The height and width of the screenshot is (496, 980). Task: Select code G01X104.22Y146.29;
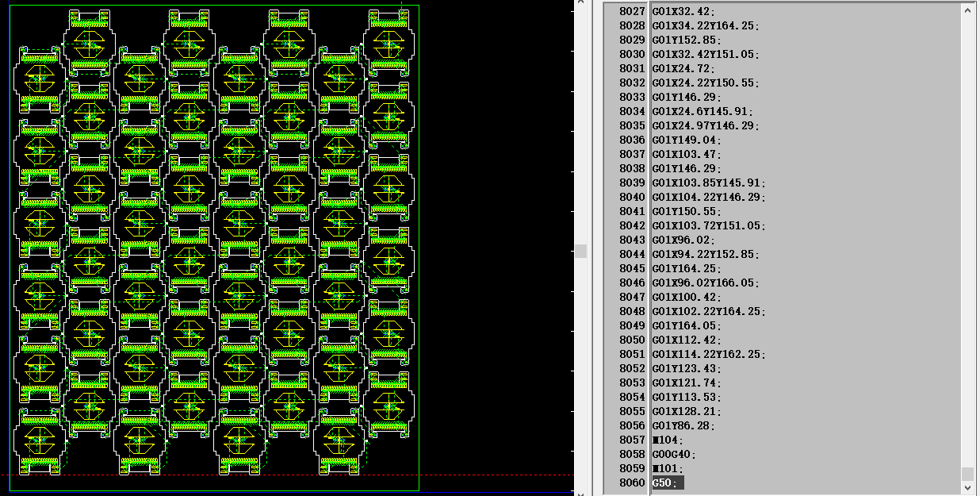click(709, 198)
